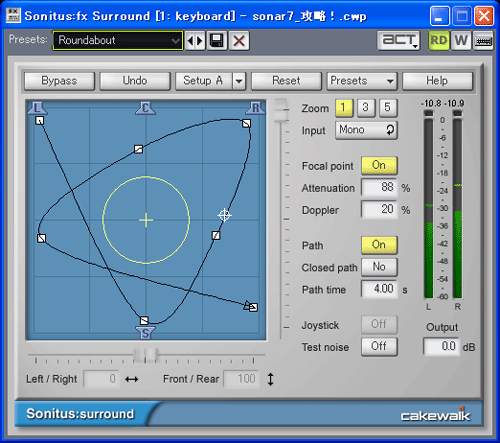This screenshot has width=500, height=443.
Task: Select path node at left edge curve
Action: pos(41,238)
